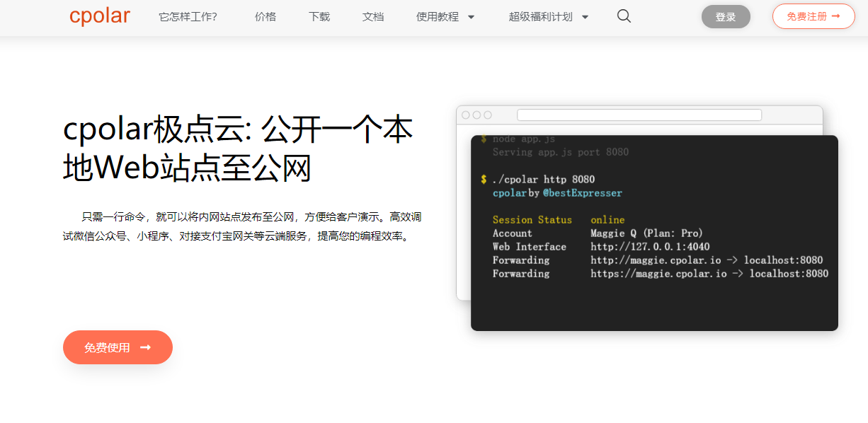Click the address bar of the mock browser window

(639, 114)
